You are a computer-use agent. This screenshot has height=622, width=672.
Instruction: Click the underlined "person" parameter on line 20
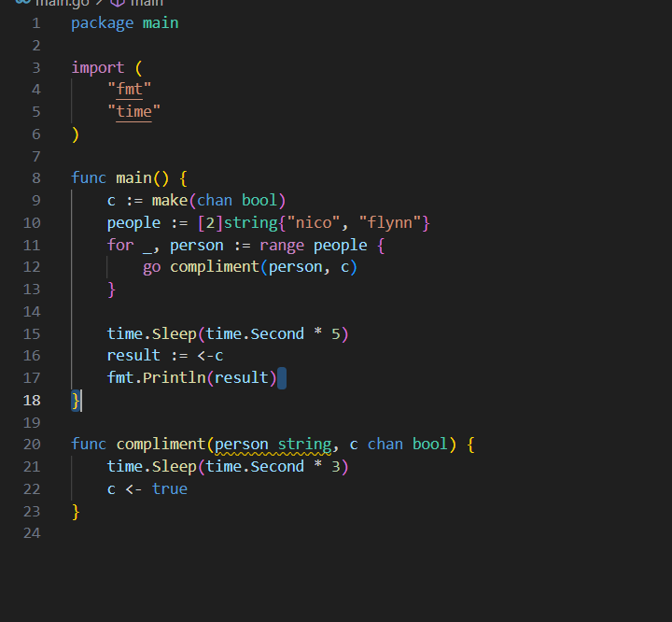242,445
